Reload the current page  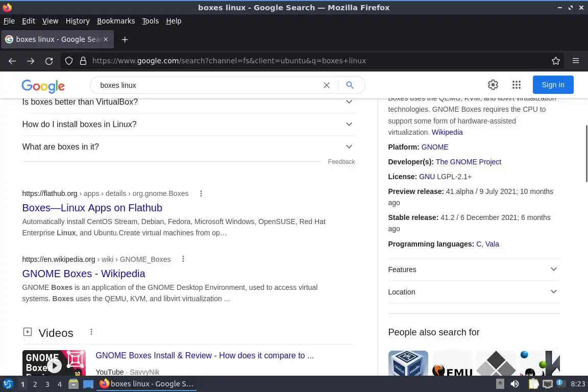click(49, 61)
